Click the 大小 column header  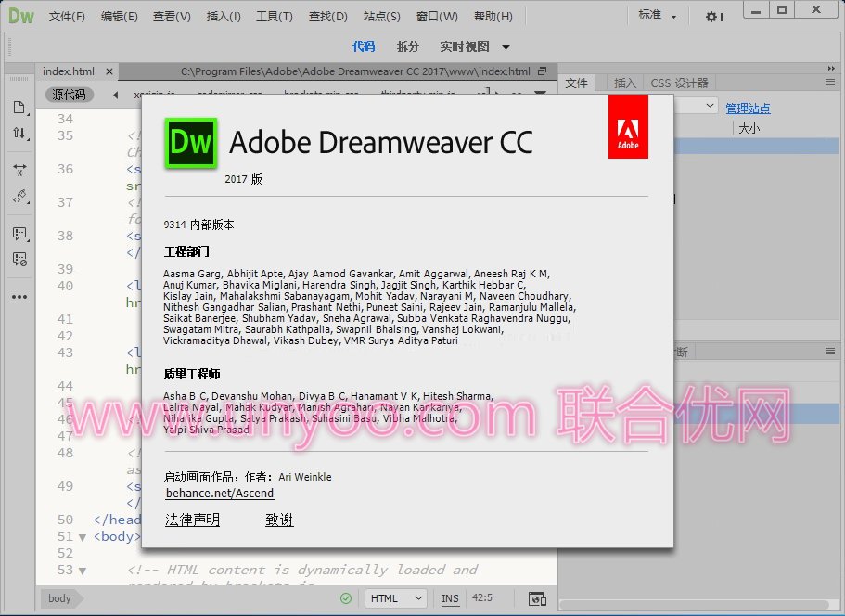[749, 128]
